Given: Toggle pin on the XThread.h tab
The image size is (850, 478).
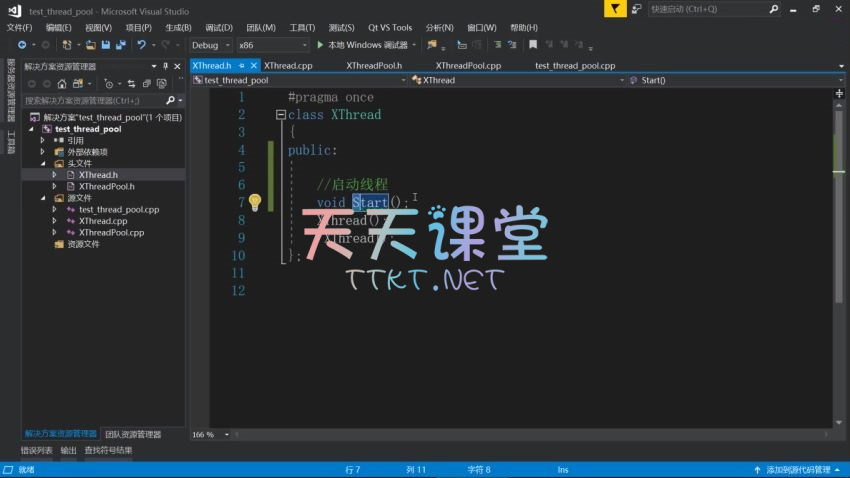Looking at the screenshot, I should point(241,66).
